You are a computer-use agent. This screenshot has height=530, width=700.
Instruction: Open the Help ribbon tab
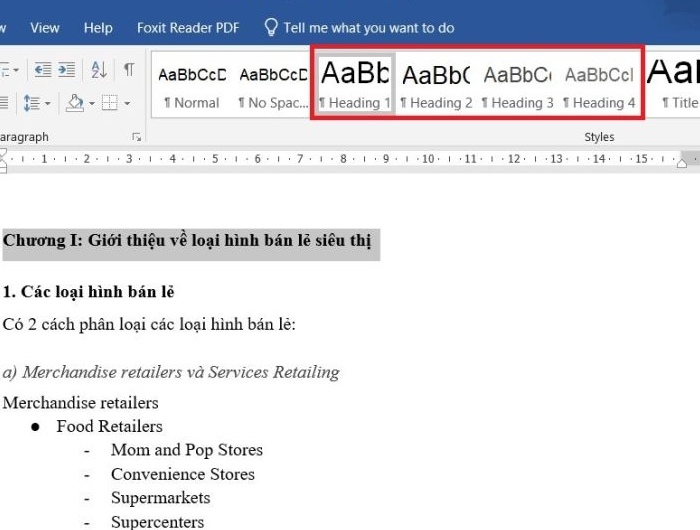coord(98,28)
